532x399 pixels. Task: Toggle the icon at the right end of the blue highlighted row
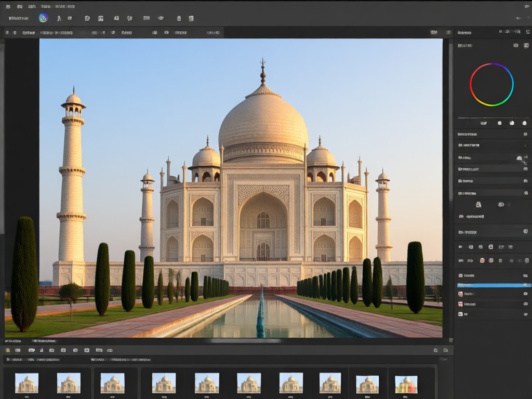(x=526, y=285)
